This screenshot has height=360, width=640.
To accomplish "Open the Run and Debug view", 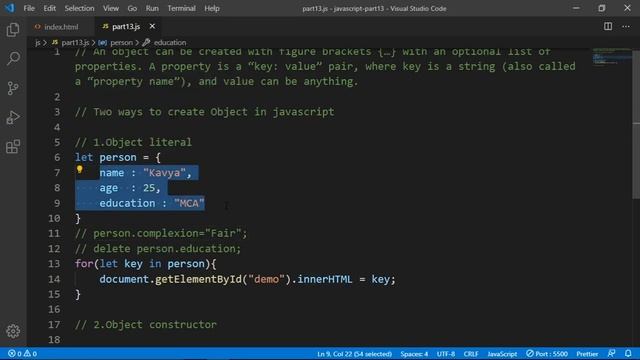I will click(x=13, y=118).
